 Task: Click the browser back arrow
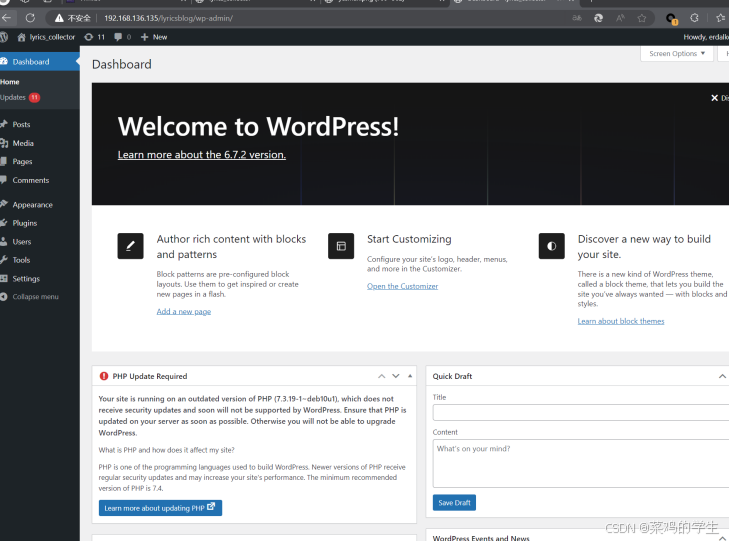(6, 18)
